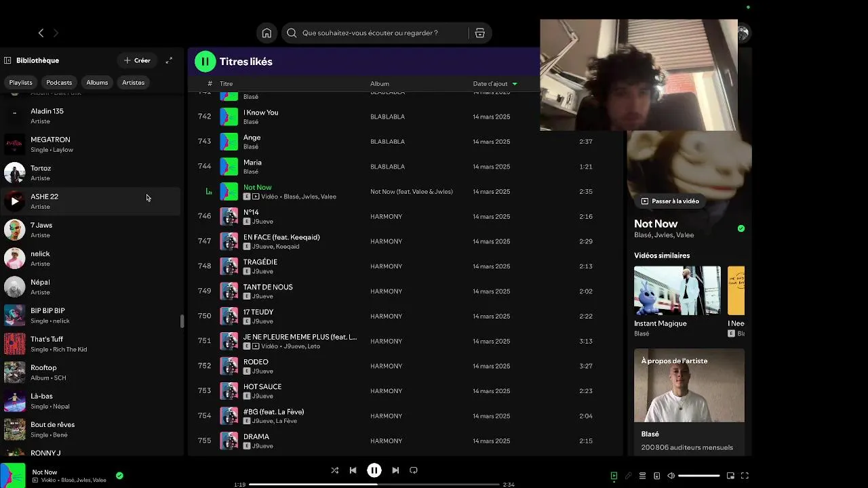Mute with the volume speaker icon
The height and width of the screenshot is (488, 868).
[x=671, y=476]
